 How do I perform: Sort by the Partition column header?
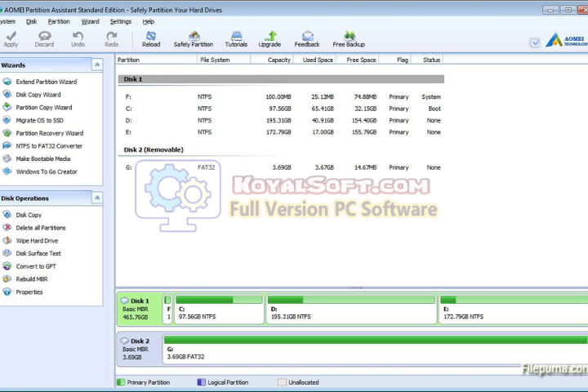click(x=156, y=60)
